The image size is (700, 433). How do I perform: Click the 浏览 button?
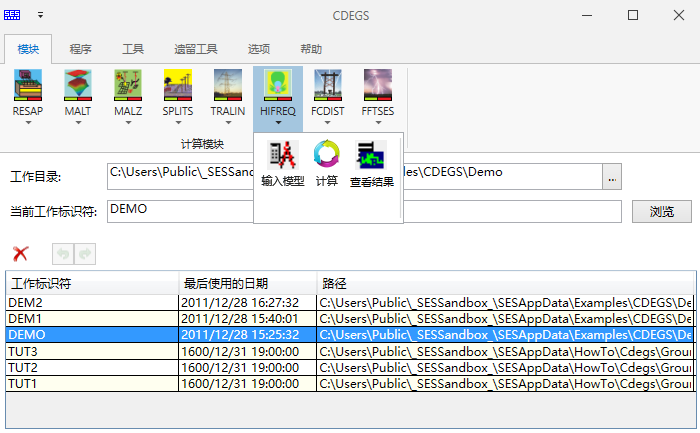pyautogui.click(x=661, y=211)
